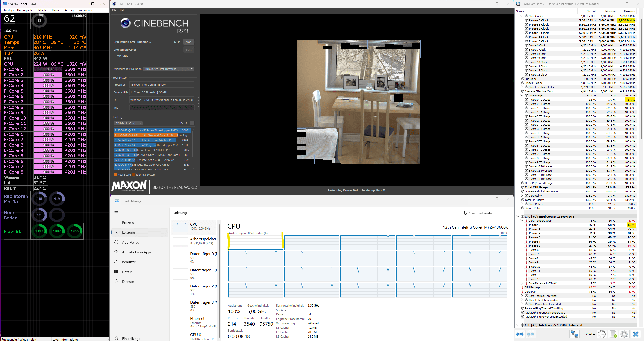Click Neuen Task ausführen button
Viewport: 644px width, 341px height.
point(480,213)
